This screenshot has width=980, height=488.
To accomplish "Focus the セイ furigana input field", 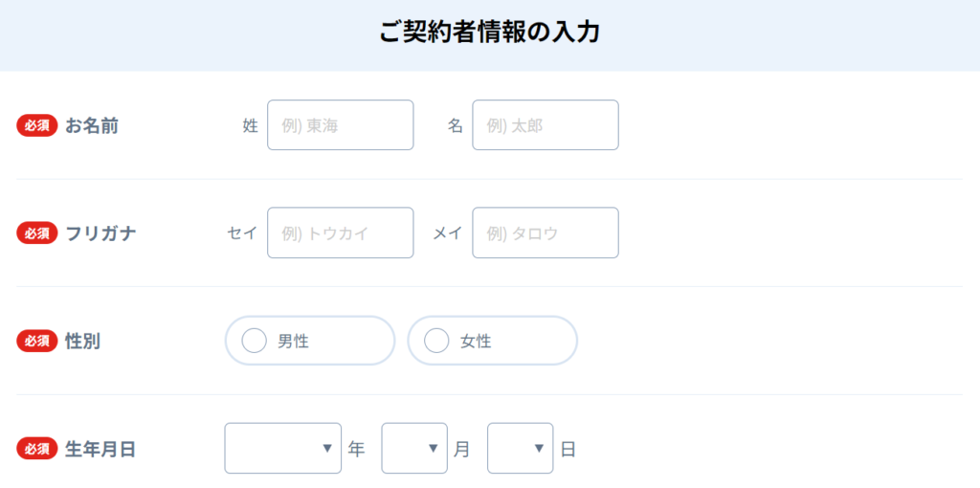I will (341, 233).
